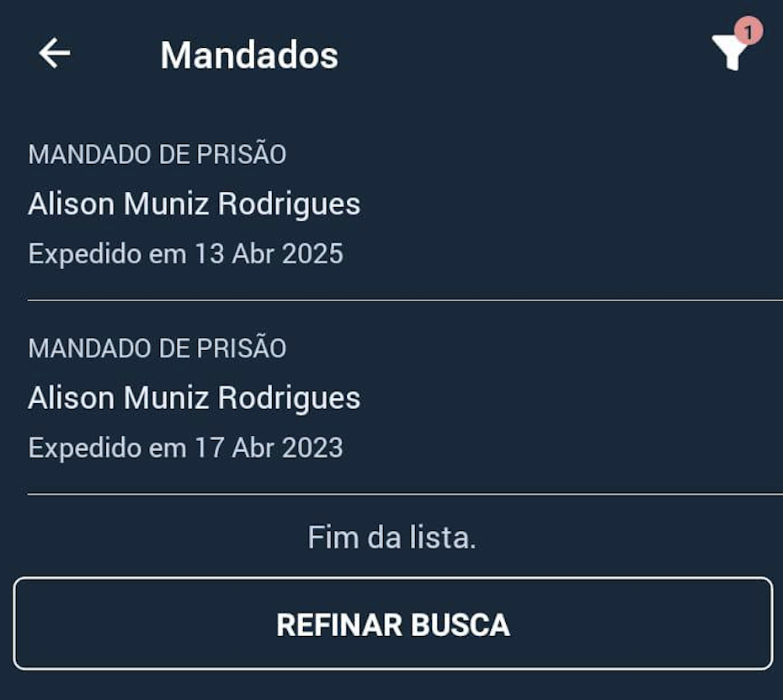Tap blank area right of 2025 warrant name
The image size is (783, 700).
click(573, 204)
